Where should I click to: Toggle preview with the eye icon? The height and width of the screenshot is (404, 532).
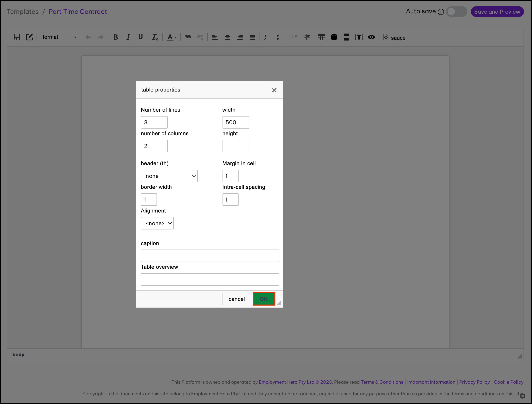click(x=371, y=37)
